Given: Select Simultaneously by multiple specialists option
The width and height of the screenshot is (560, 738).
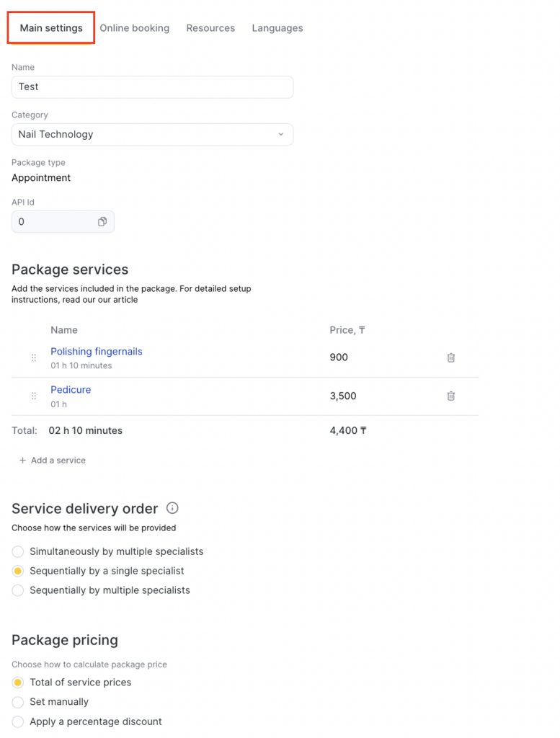Looking at the screenshot, I should pos(18,552).
